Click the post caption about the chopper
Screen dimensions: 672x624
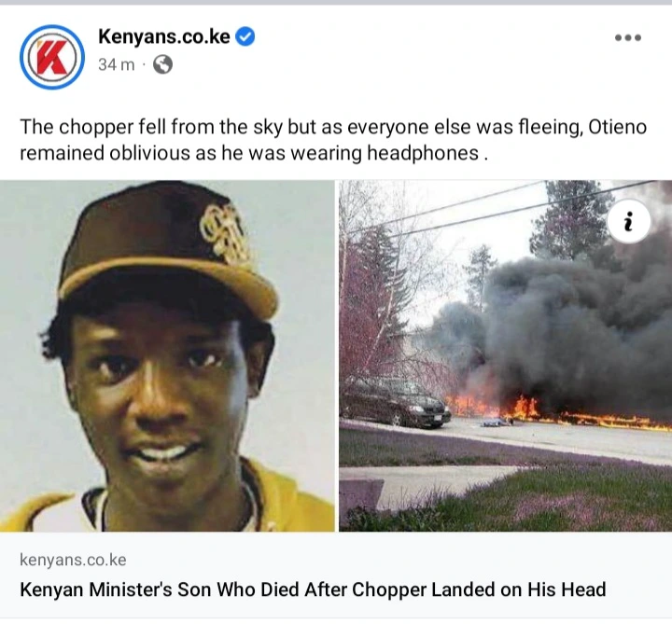point(333,140)
